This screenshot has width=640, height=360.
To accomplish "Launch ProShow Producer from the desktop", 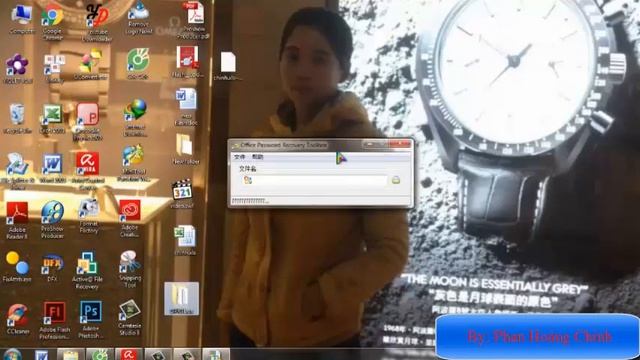I will [52, 220].
